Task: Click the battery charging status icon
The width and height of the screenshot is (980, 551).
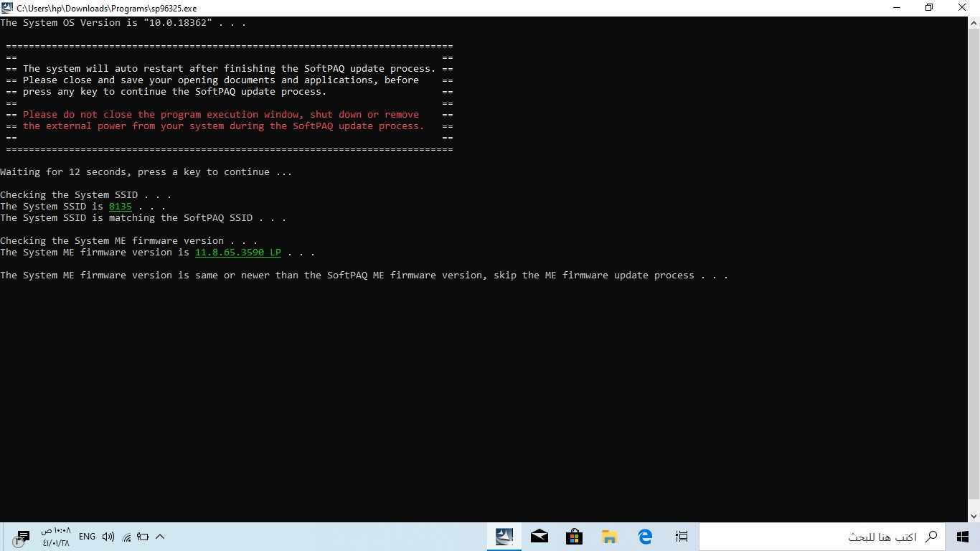Action: point(143,536)
